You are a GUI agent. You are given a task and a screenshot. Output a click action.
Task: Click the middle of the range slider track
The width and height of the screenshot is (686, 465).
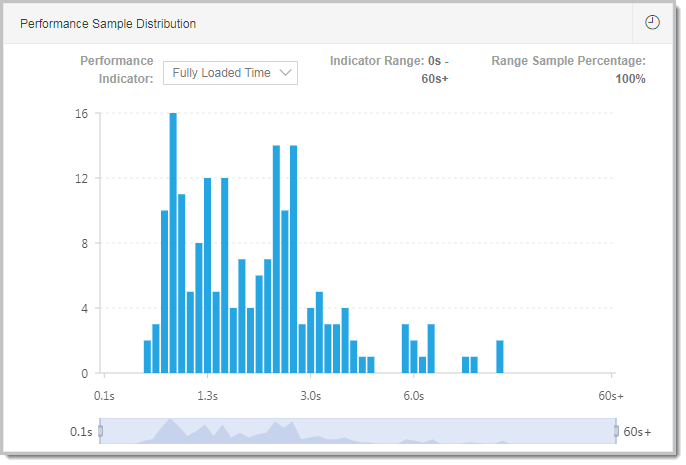coord(358,431)
